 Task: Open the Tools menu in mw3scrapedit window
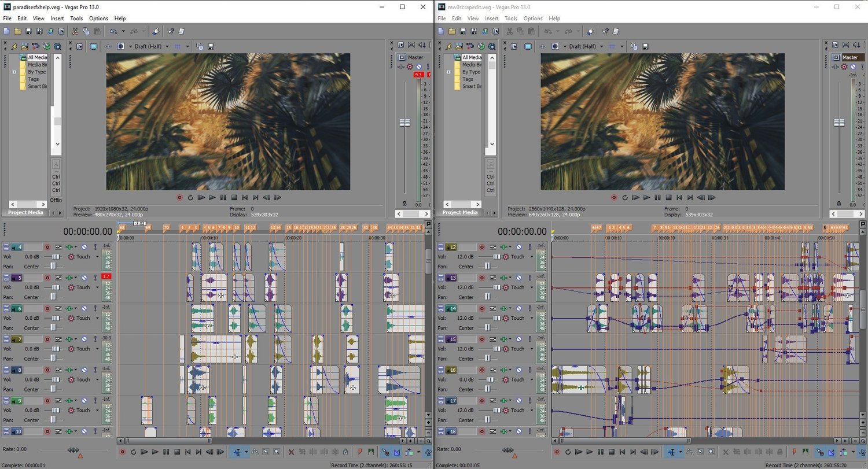[x=510, y=19]
